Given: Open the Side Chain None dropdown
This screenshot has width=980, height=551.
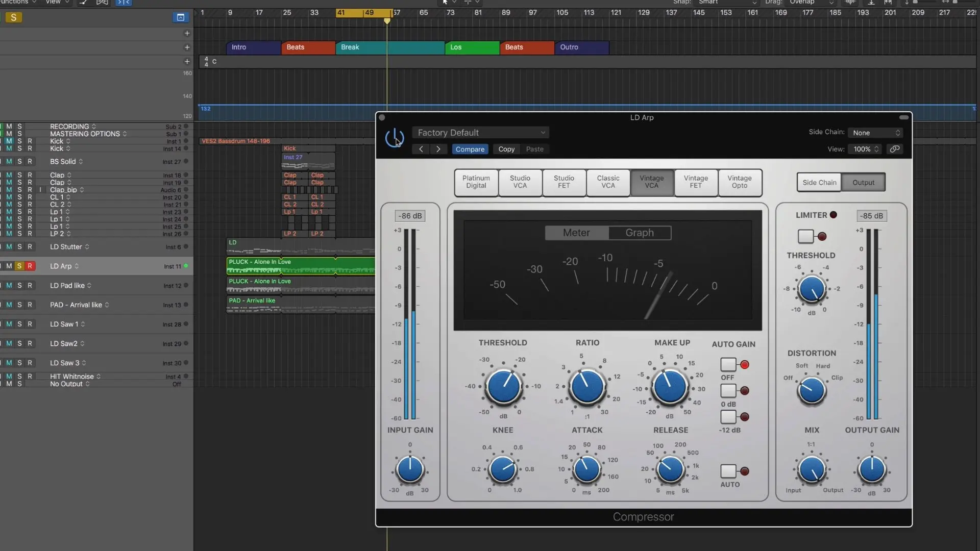Looking at the screenshot, I should pos(876,133).
